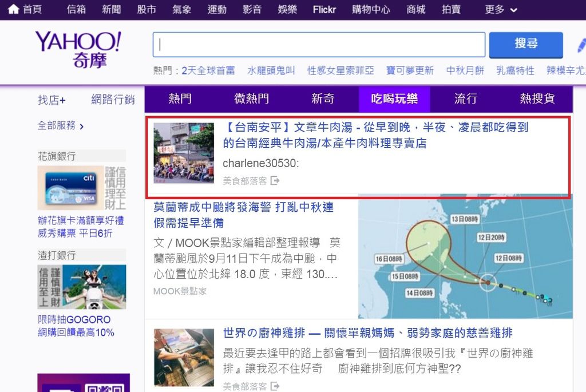Open the 文章牛肉湯 article headline
The width and height of the screenshot is (586, 392).
click(x=375, y=135)
